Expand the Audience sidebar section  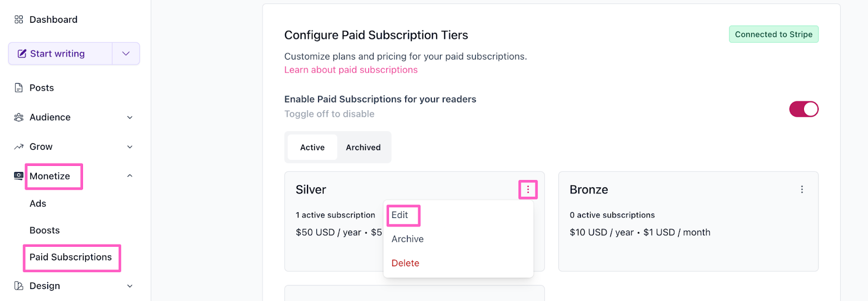pos(130,117)
